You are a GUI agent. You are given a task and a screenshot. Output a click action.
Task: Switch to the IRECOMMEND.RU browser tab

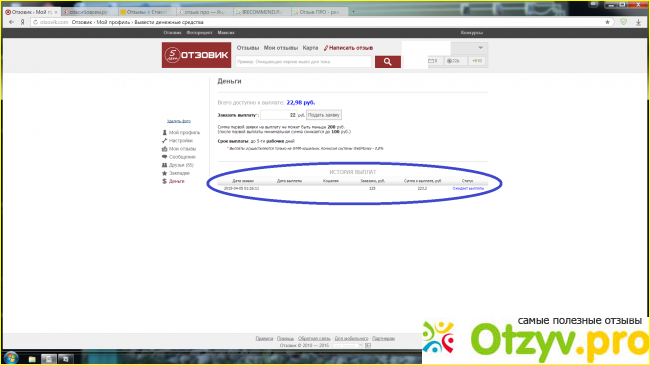point(261,12)
